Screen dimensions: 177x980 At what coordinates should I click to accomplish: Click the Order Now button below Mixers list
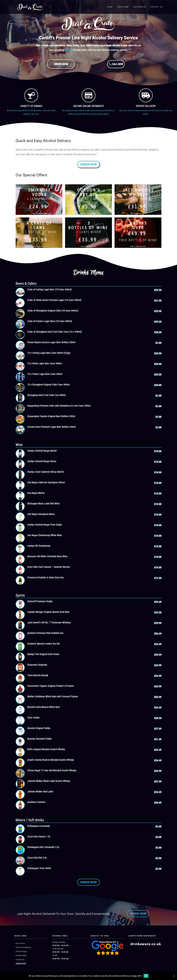88,882
